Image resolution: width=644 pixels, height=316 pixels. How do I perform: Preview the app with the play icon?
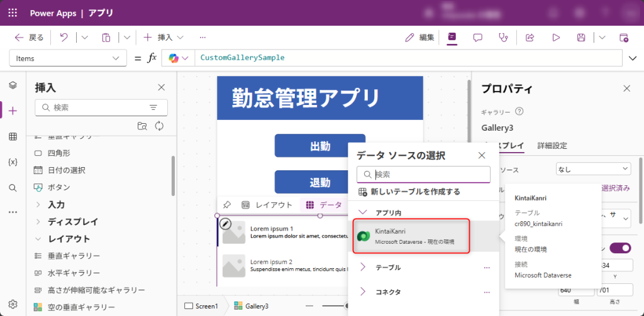(556, 38)
